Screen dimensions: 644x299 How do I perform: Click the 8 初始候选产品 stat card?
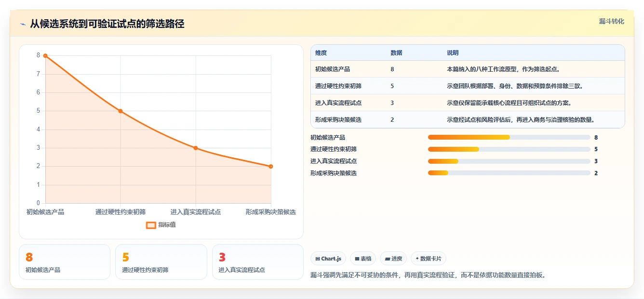[65, 262]
